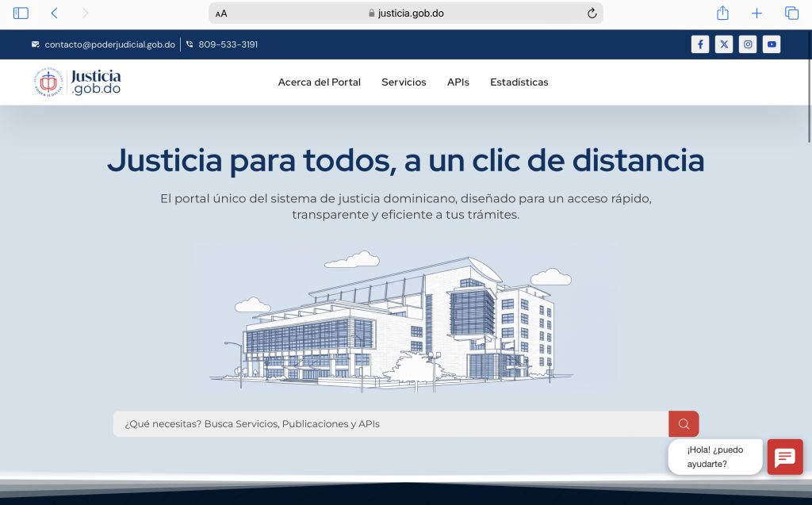Viewport: 812px width, 505px height.
Task: Click the Justicia.gob.do logo
Action: coord(78,82)
